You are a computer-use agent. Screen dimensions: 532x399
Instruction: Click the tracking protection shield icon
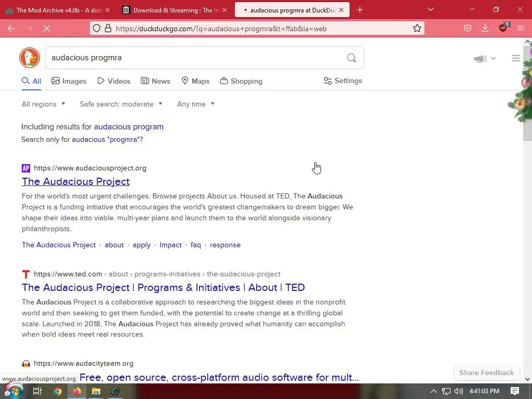tap(97, 28)
